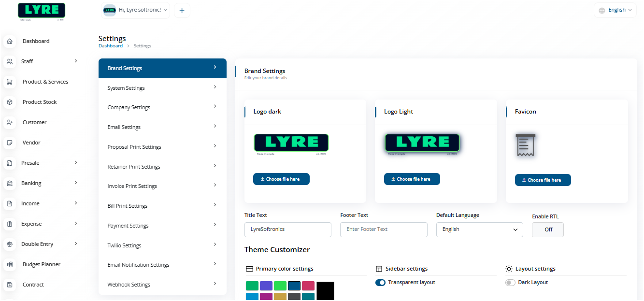The height and width of the screenshot is (301, 644).
Task: Click the Product Stock box icon
Action: point(10,102)
